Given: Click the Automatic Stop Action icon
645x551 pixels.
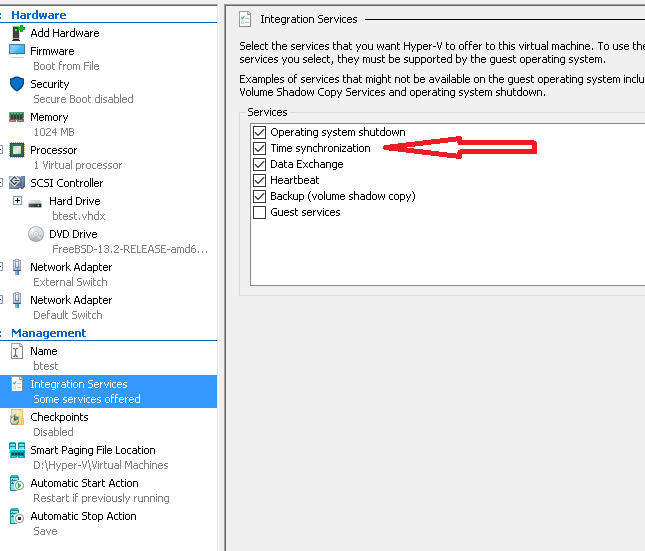Looking at the screenshot, I should [16, 516].
